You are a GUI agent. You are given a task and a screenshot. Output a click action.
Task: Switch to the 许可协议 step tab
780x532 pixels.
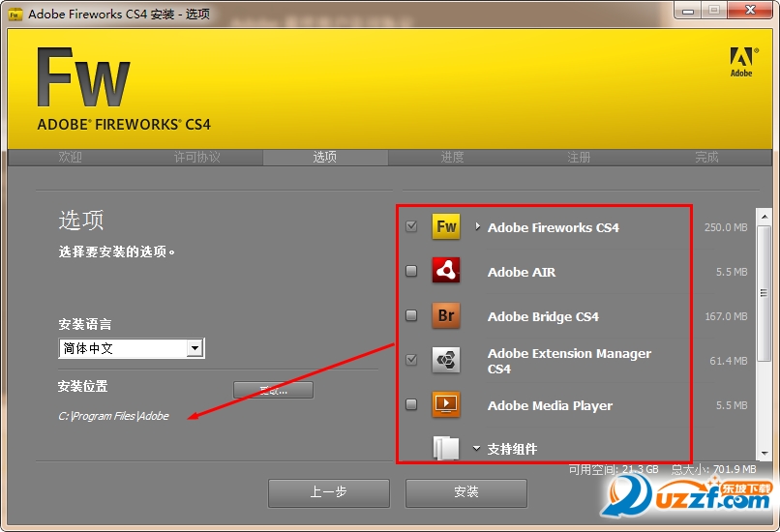coord(197,157)
